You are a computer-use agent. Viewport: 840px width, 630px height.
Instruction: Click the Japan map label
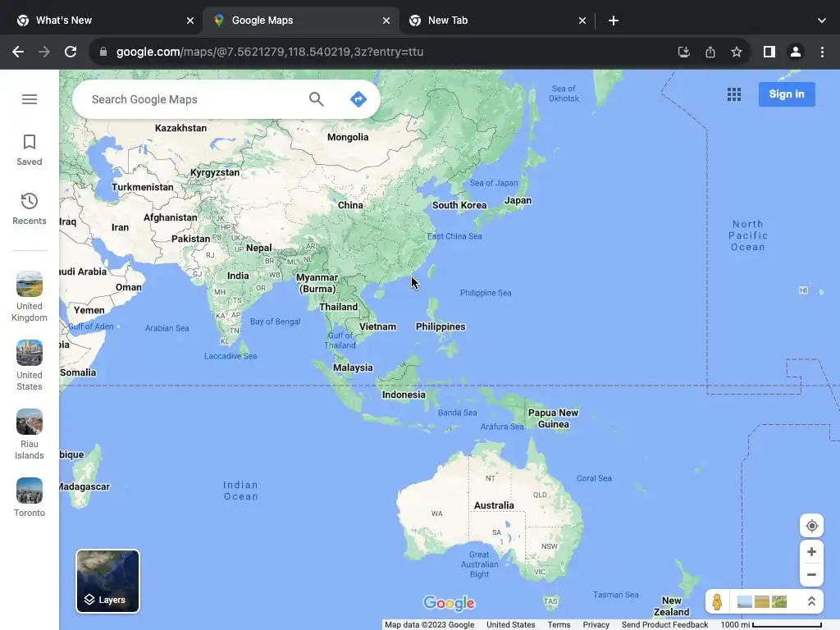pos(518,200)
